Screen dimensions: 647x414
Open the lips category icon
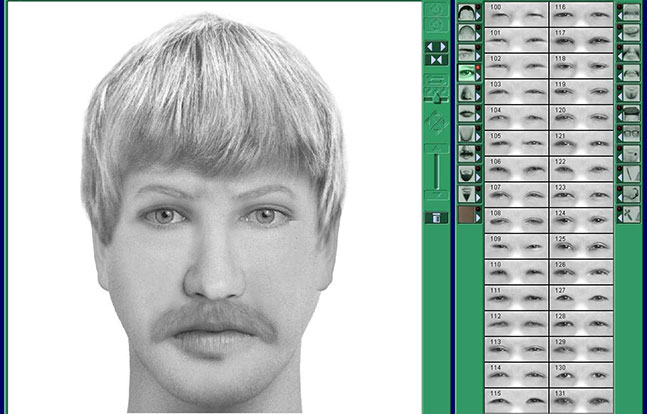tap(466, 113)
